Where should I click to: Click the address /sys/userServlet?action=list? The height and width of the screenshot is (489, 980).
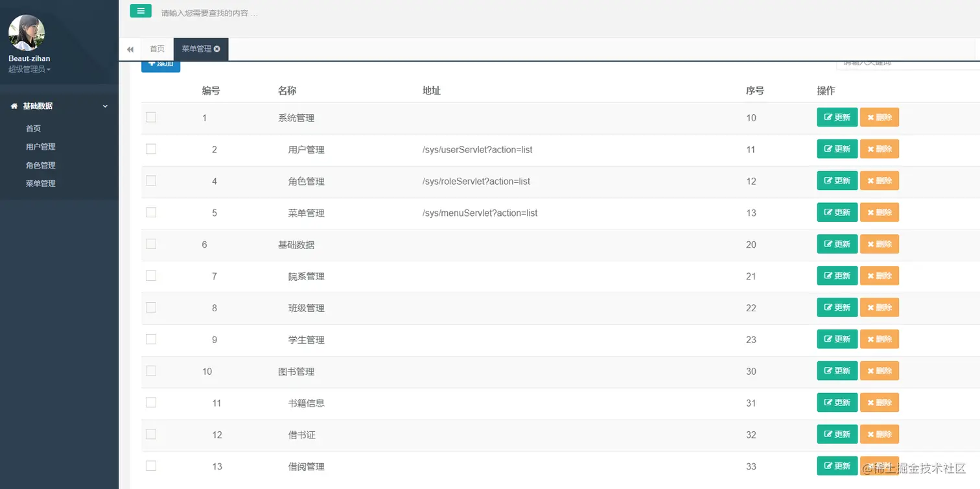(x=477, y=149)
